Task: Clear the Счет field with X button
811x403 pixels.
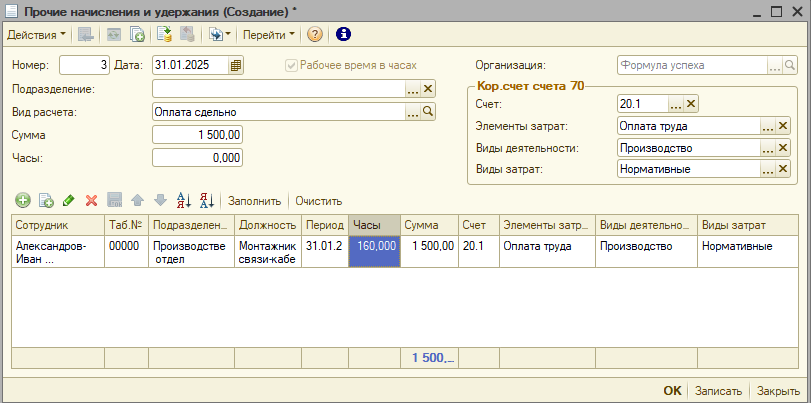Action: (691, 104)
